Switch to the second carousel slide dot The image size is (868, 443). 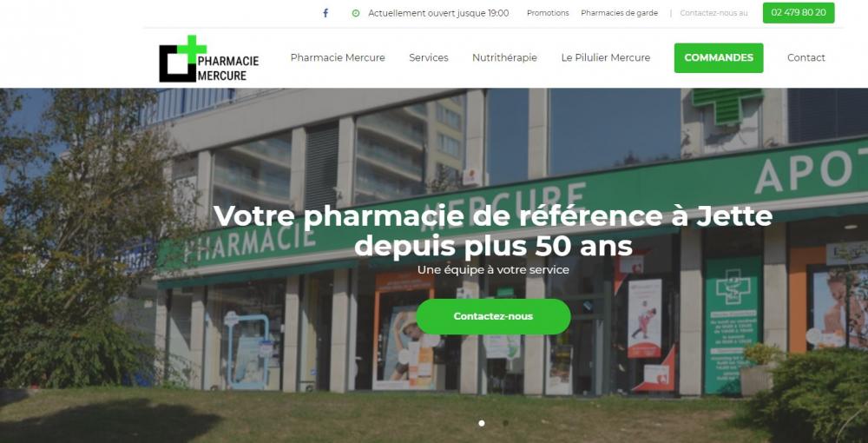pyautogui.click(x=505, y=423)
